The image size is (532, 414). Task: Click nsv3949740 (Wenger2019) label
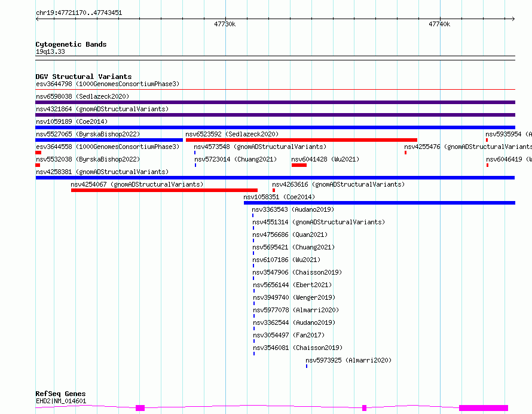click(294, 297)
